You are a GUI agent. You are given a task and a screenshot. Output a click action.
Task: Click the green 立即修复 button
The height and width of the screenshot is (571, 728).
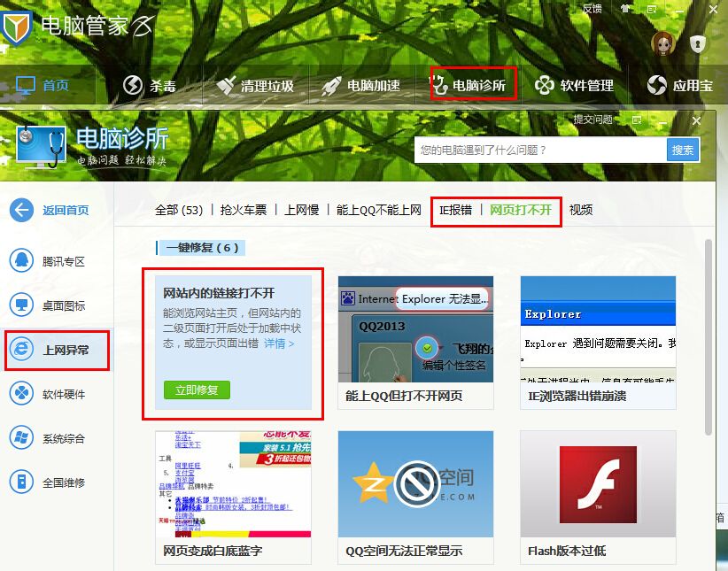click(x=197, y=390)
